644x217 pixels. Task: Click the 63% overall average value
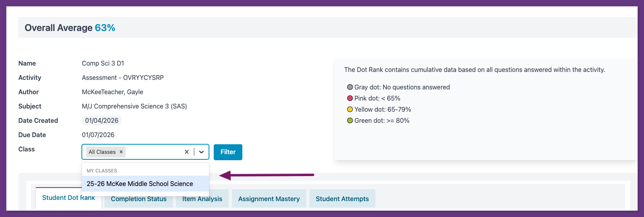105,28
